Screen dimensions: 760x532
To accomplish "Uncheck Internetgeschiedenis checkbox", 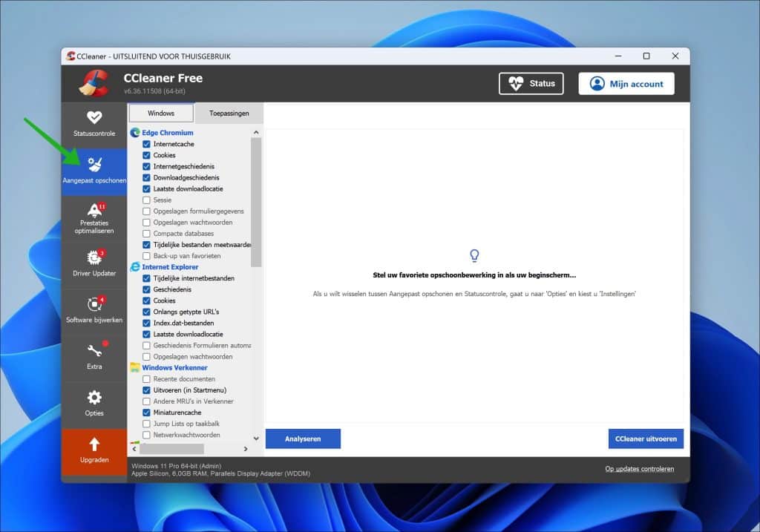I will 146,166.
